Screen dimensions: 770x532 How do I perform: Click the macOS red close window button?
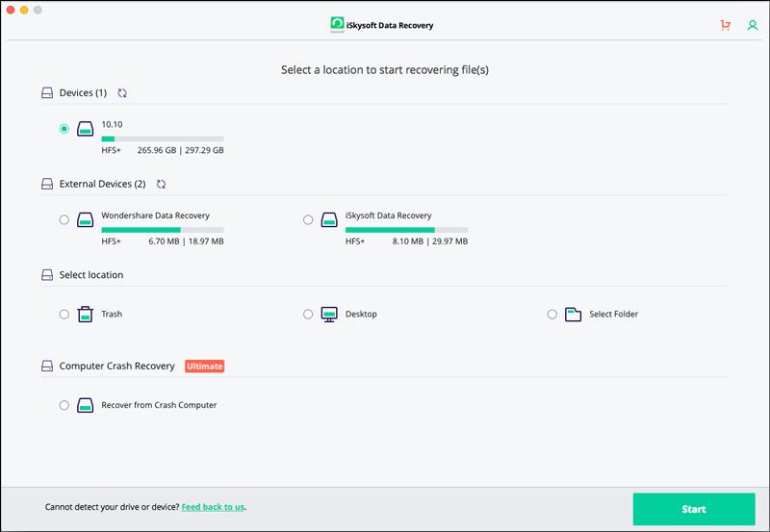(x=11, y=10)
